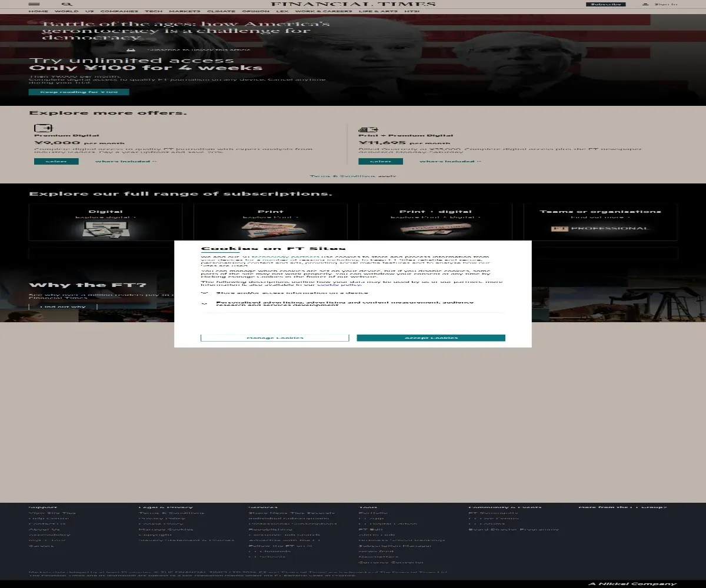Click Explore digital link
Viewport: 706px width, 588px height.
tap(106, 217)
